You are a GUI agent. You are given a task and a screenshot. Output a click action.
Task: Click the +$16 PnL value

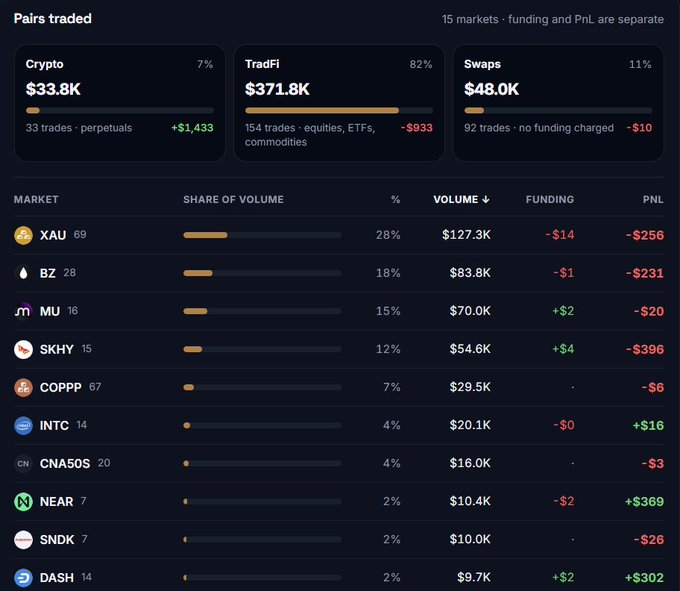(x=648, y=426)
